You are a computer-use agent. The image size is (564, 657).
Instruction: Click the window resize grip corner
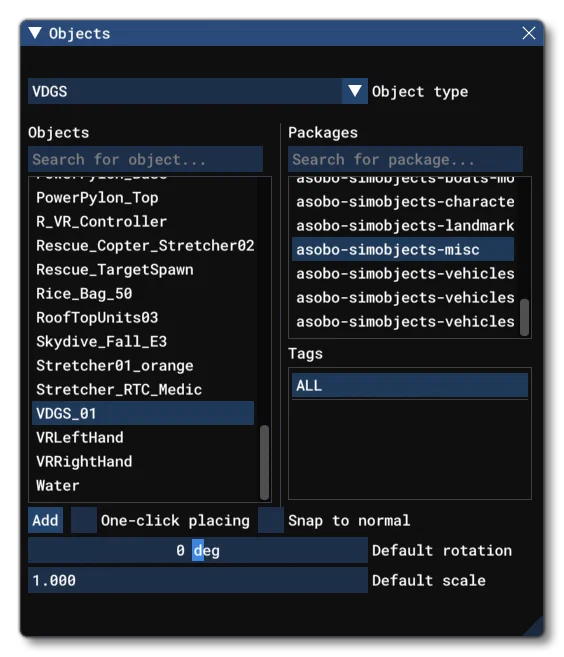[534, 626]
